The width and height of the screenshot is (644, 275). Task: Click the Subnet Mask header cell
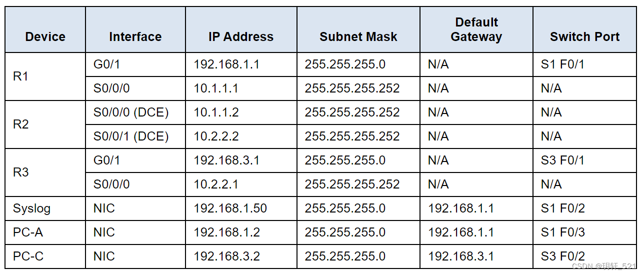click(358, 30)
